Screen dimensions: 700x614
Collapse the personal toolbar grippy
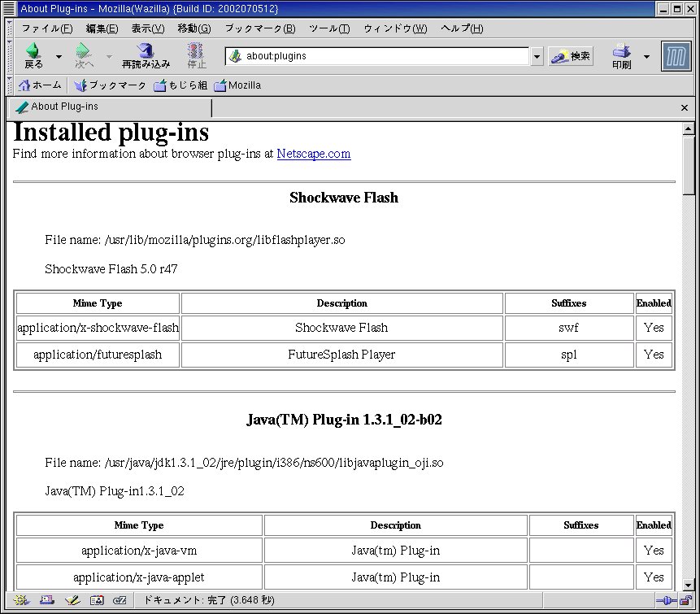coord(10,85)
